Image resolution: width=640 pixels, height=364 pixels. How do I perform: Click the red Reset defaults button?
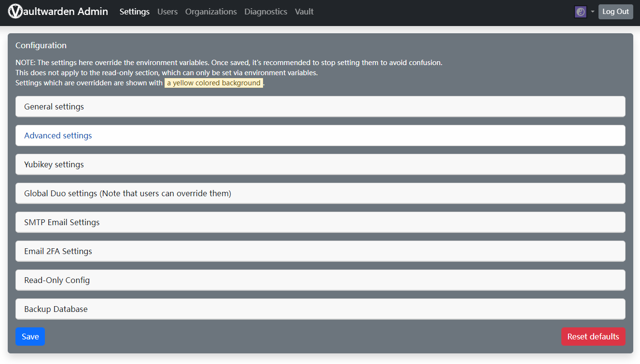click(593, 337)
